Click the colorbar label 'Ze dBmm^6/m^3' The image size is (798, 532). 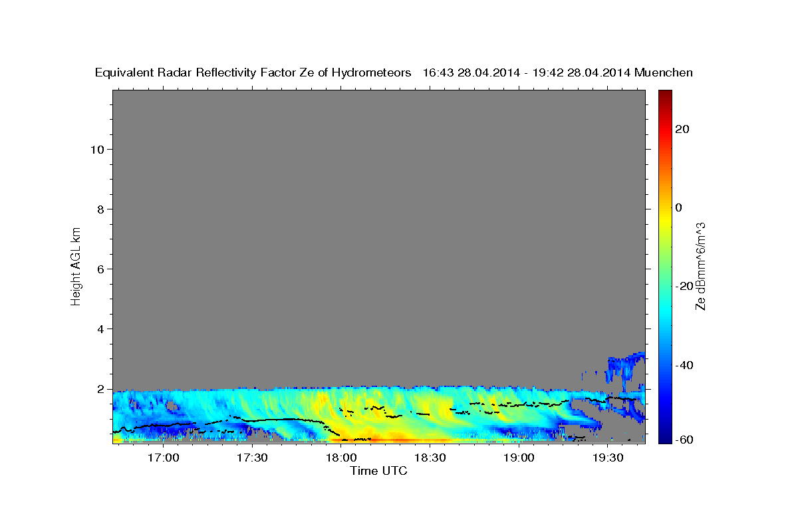pos(700,266)
